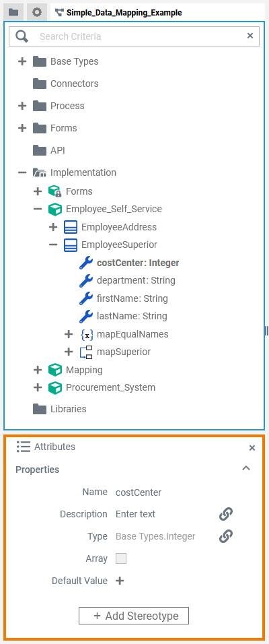Click the link icon next to Type
The image size is (269, 644).
(x=226, y=536)
